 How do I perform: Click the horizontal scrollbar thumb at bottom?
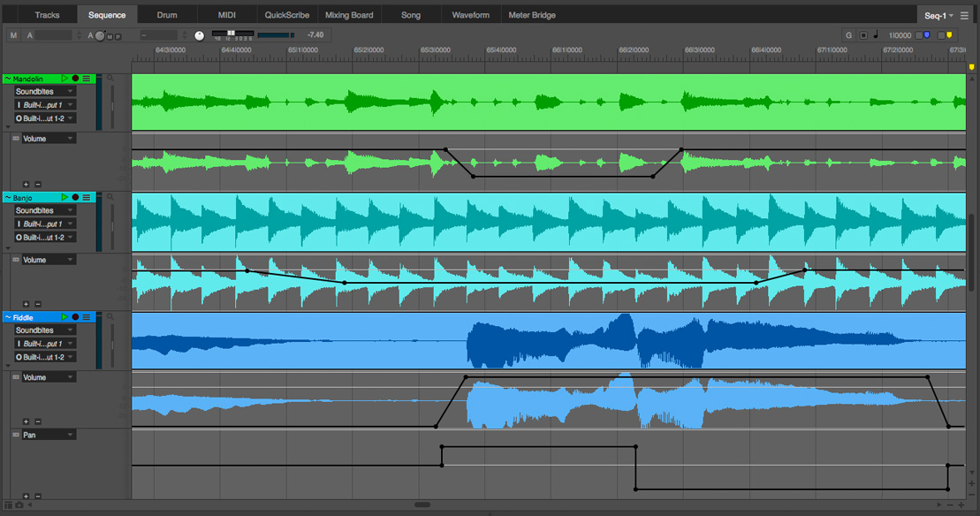click(x=422, y=505)
